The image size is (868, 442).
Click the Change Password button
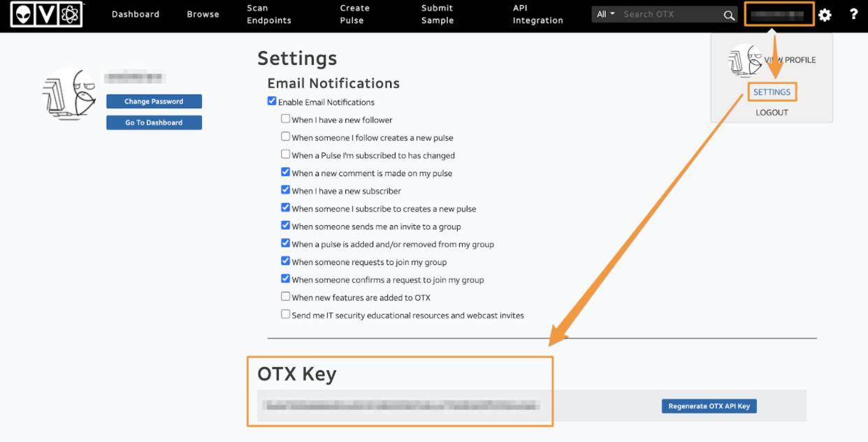point(154,101)
